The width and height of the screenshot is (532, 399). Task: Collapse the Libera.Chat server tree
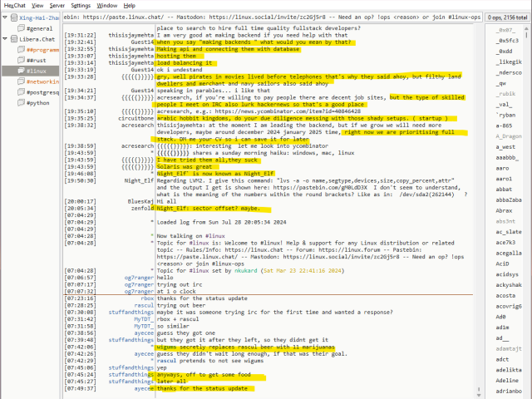tap(5, 39)
